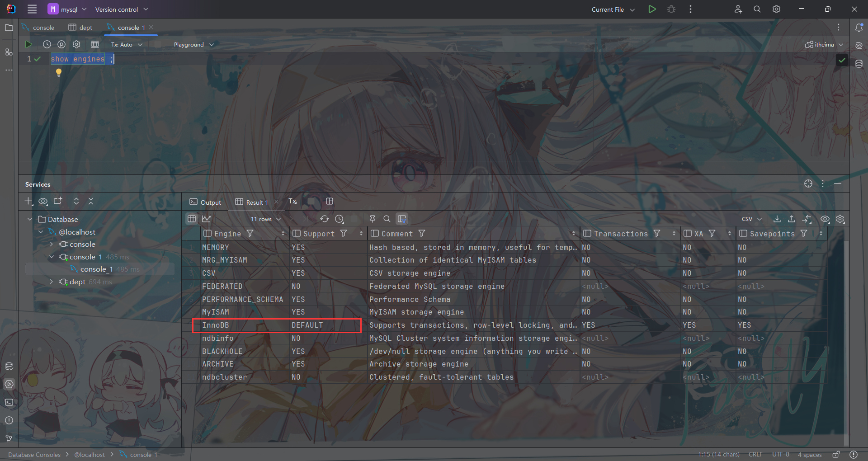Open the view parameters (P) icon
Viewport: 868px width, 461px height.
click(61, 44)
